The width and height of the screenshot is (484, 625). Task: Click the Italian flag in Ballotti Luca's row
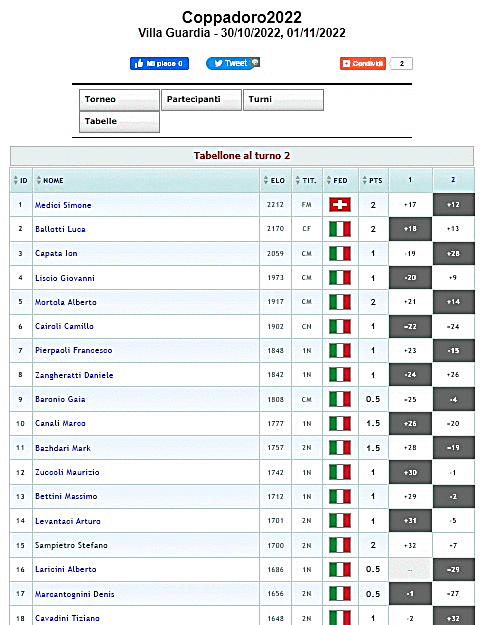click(x=340, y=229)
